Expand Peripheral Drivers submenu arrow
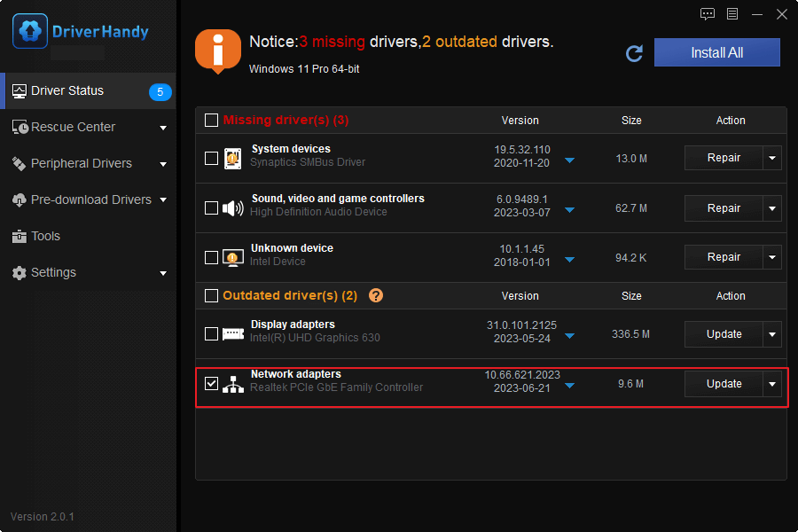The width and height of the screenshot is (798, 532). (x=163, y=164)
